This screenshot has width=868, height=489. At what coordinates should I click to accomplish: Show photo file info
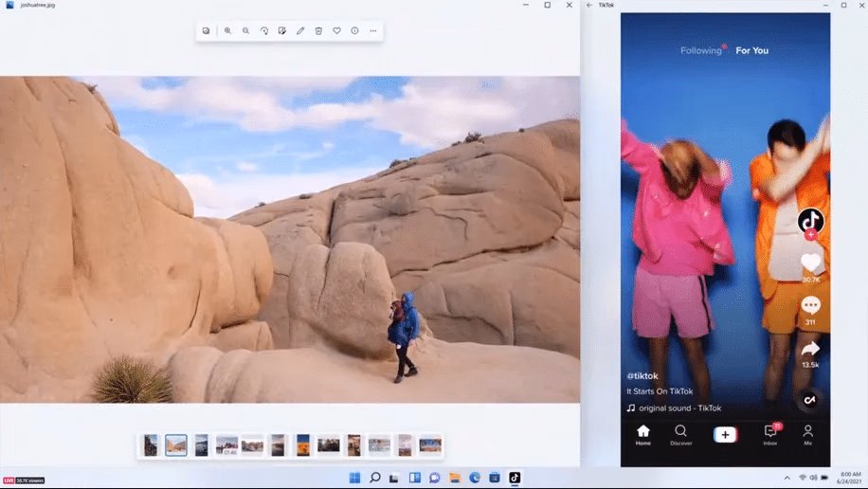[354, 31]
